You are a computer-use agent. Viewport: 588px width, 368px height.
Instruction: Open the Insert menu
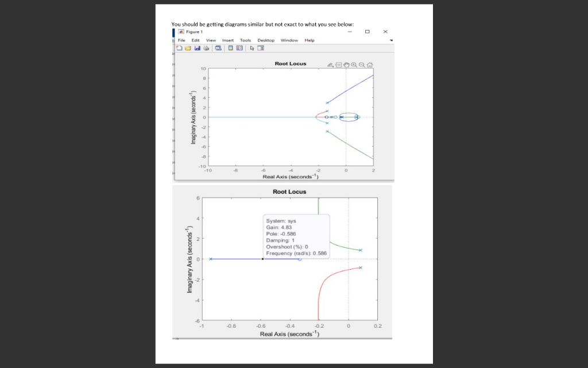pos(228,40)
